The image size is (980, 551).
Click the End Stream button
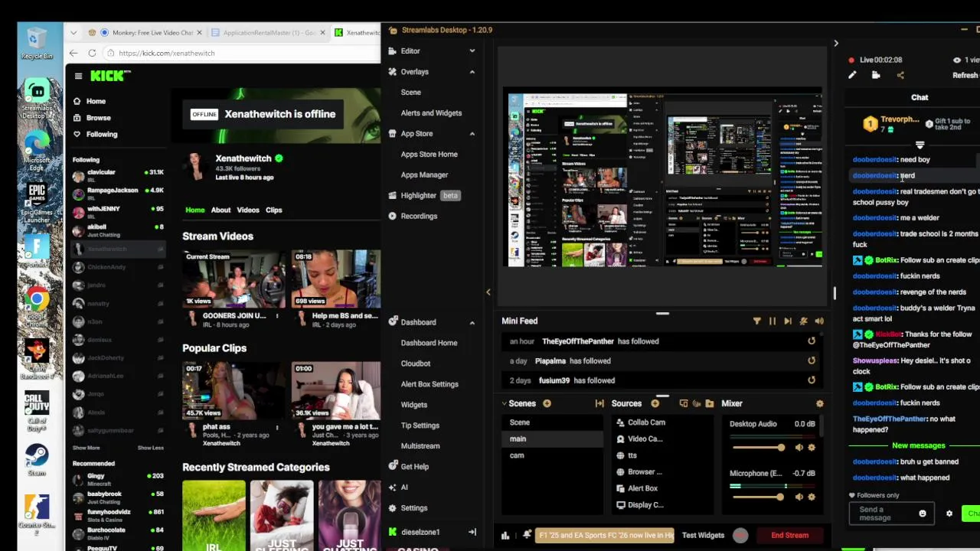(x=789, y=536)
